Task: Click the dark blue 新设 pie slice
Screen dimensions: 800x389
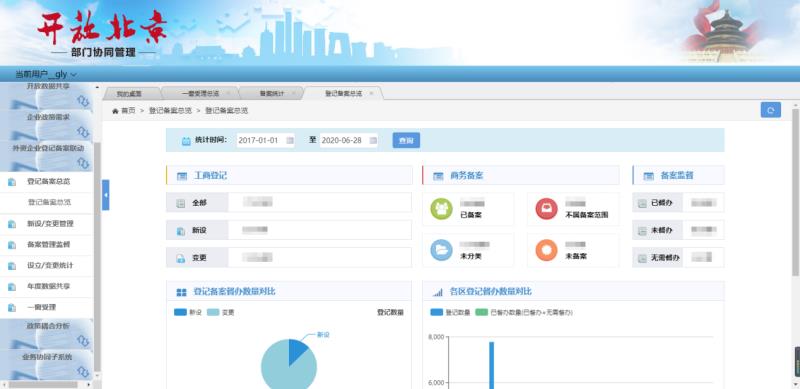Action: (296, 350)
